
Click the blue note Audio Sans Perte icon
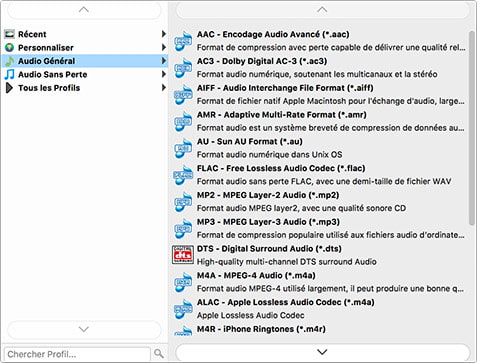[10, 74]
